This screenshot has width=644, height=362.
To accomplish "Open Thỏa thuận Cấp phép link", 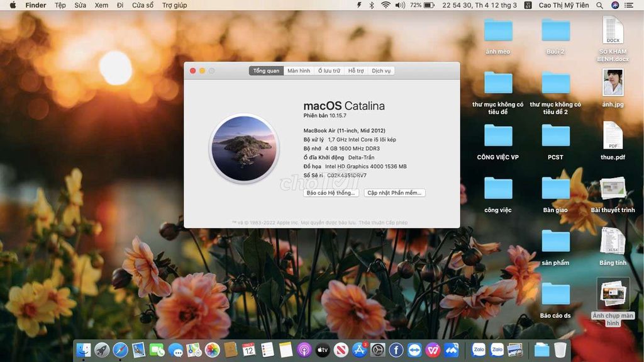I will pos(383,222).
